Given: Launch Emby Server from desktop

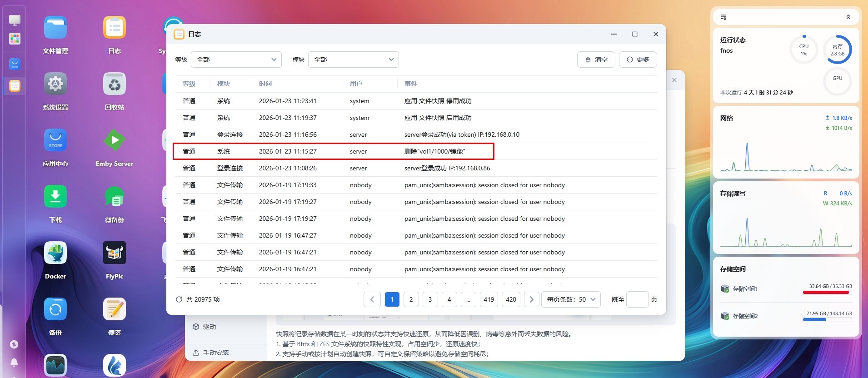Looking at the screenshot, I should [x=115, y=140].
